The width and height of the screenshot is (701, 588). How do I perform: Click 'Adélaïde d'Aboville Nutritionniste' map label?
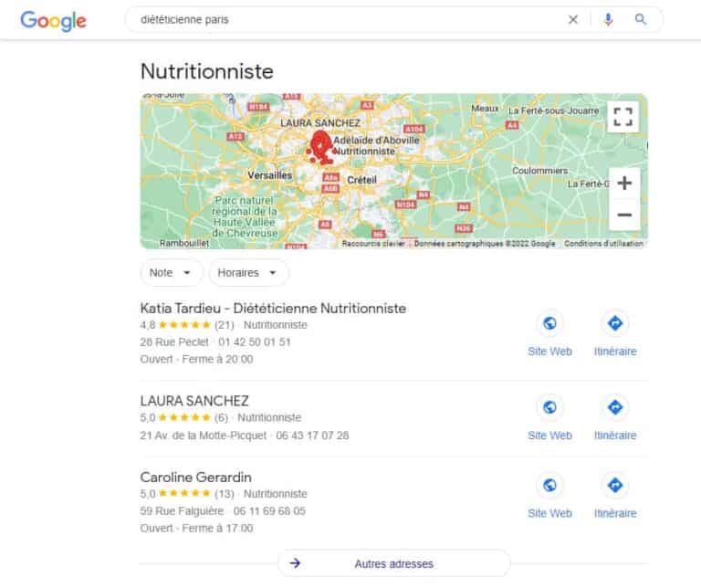376,146
